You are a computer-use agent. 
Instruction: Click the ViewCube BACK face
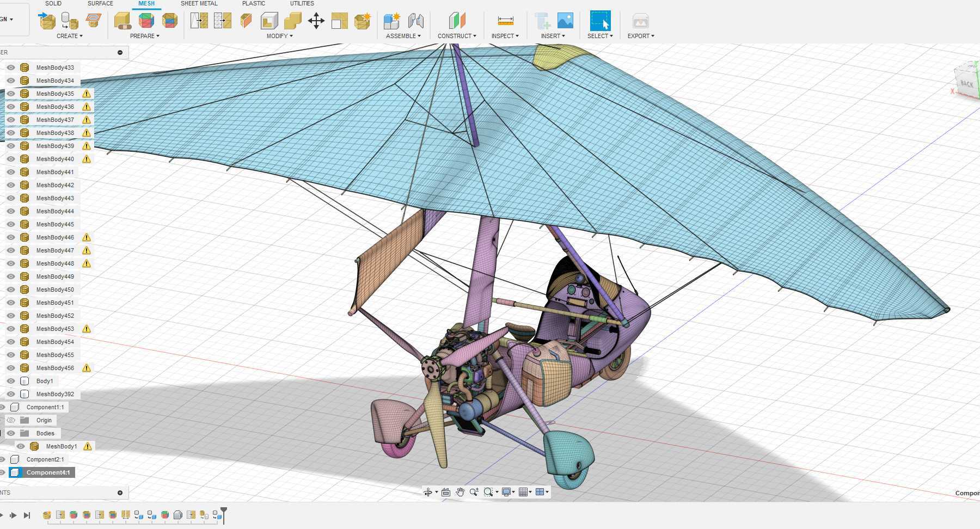tap(967, 83)
